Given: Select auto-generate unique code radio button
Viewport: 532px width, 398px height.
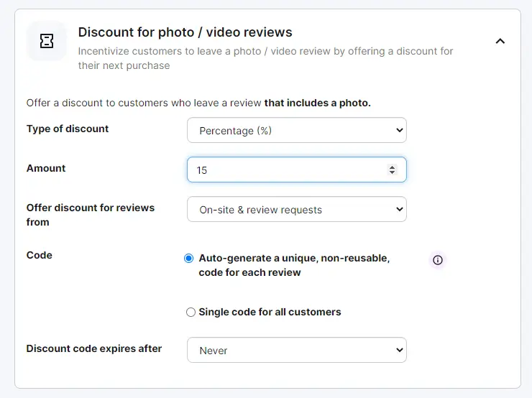Looking at the screenshot, I should click(x=189, y=259).
